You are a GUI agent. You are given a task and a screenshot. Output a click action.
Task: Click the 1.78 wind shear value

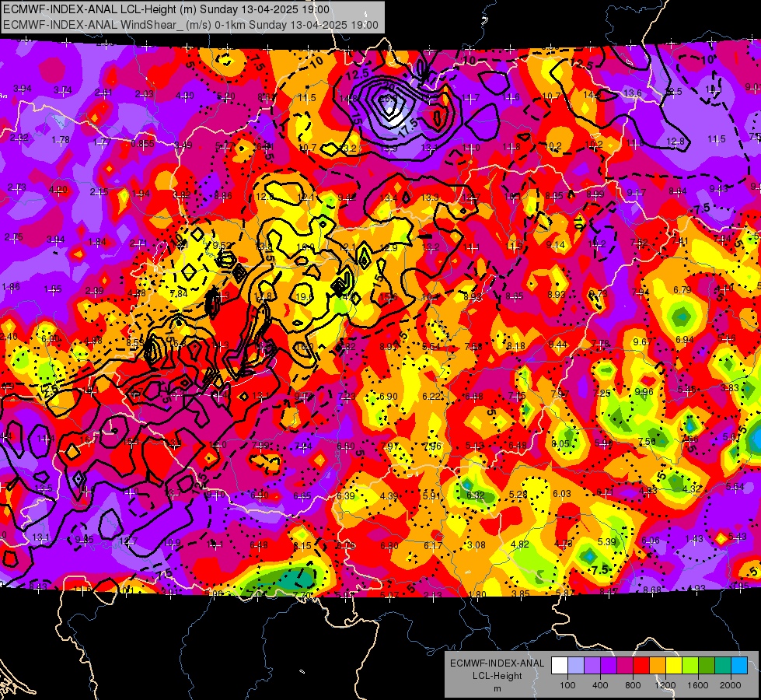pos(61,140)
